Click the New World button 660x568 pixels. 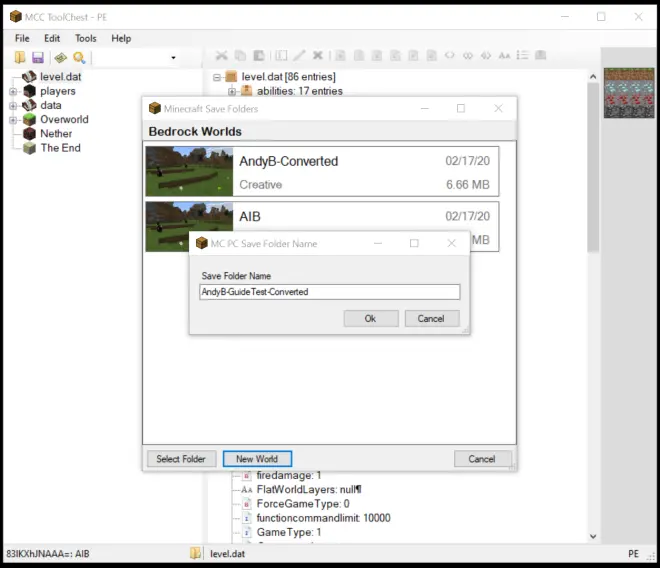pyautogui.click(x=257, y=459)
